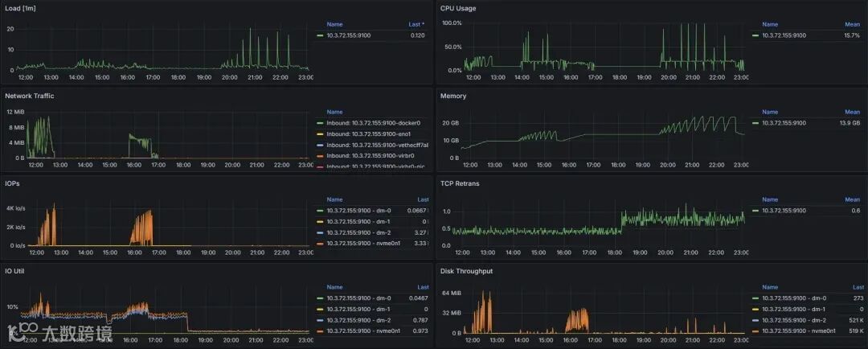Open the IOPs panel title menu
The height and width of the screenshot is (349, 868).
click(13, 183)
